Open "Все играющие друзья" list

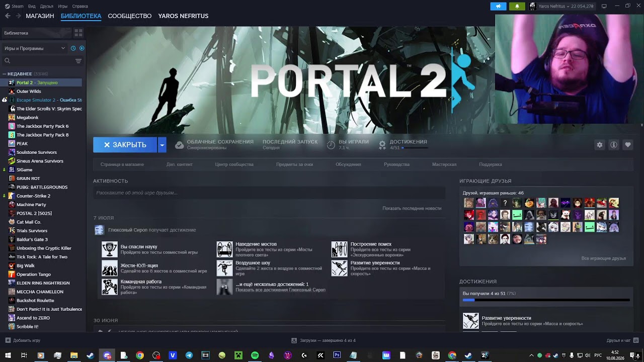[x=604, y=258]
